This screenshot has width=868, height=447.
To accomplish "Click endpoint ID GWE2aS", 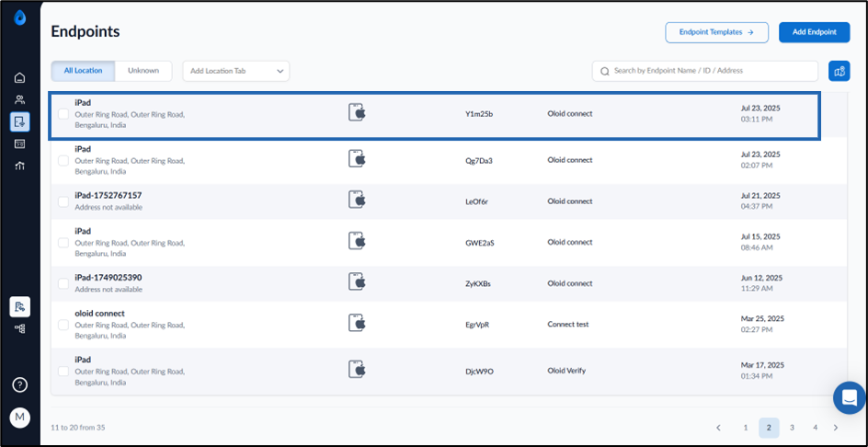I will [479, 243].
